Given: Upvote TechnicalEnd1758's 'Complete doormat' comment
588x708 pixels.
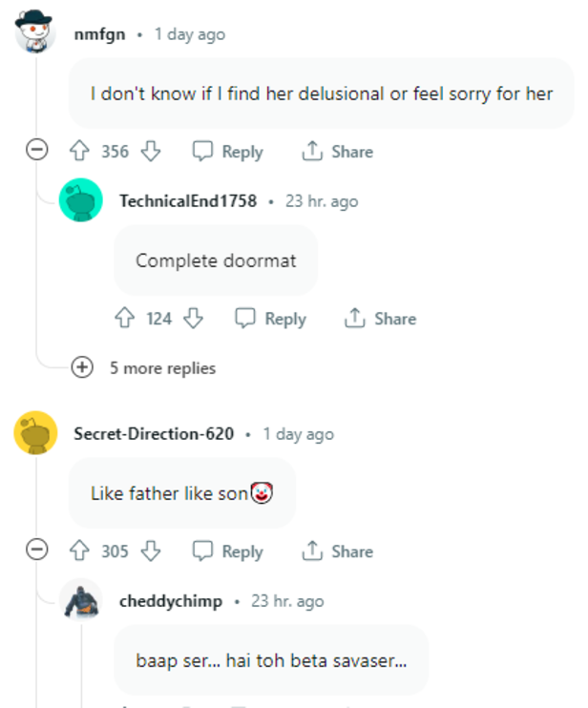Looking at the screenshot, I should pyautogui.click(x=124, y=319).
